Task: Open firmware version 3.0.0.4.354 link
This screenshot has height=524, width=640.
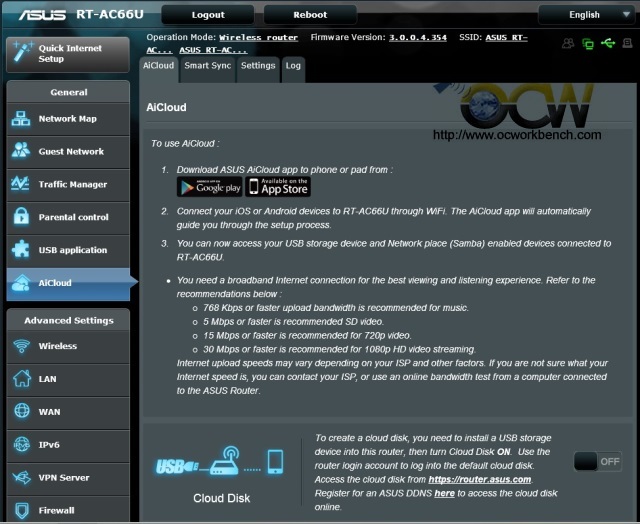Action: tap(418, 38)
